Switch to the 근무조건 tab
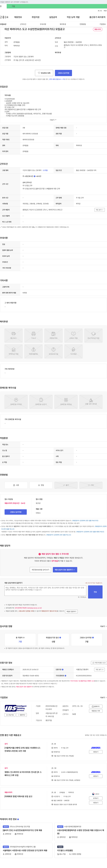Image resolution: width=107 pixels, height=868 pixels. point(23,24)
